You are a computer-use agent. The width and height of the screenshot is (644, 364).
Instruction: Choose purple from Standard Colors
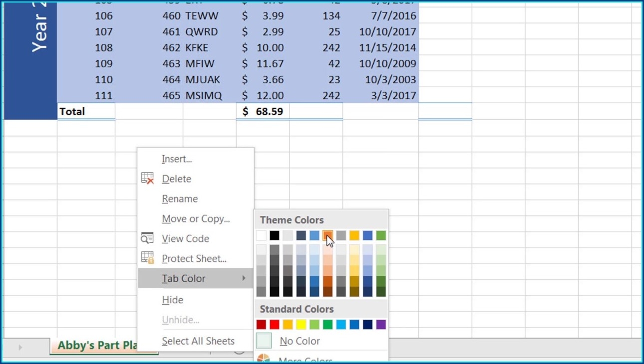[x=381, y=325]
